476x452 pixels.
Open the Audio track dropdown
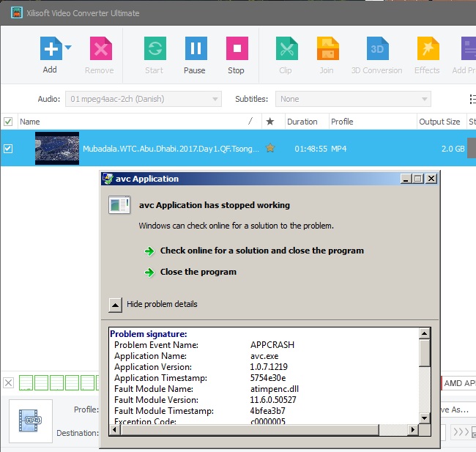(144, 99)
